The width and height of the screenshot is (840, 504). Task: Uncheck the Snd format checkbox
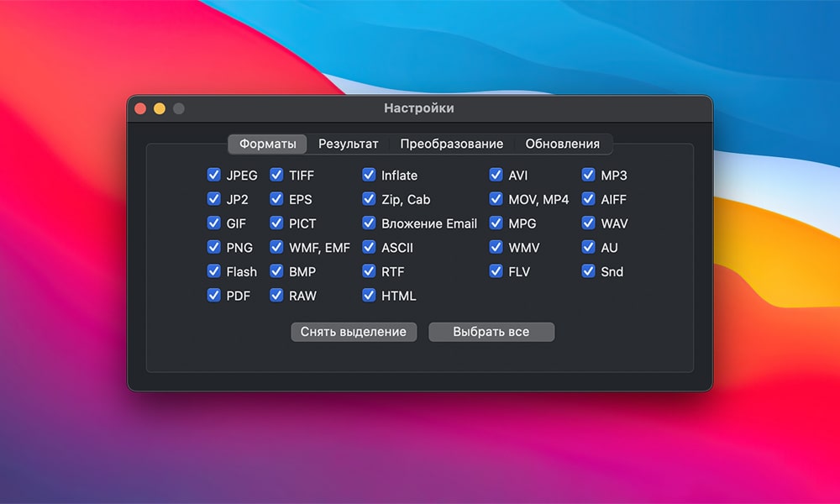pyautogui.click(x=587, y=271)
